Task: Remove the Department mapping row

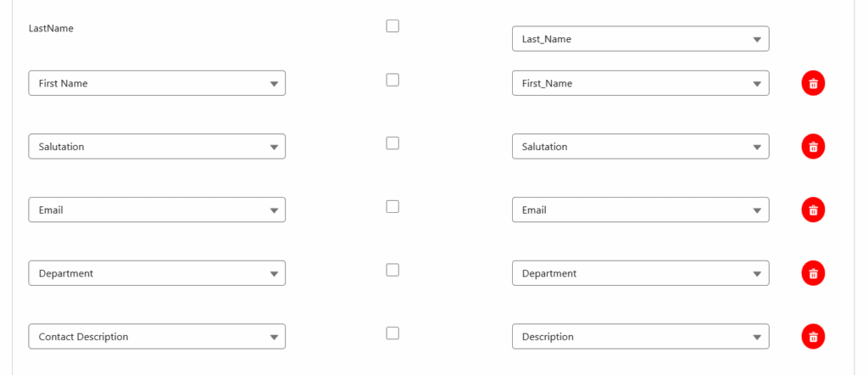Action: tap(813, 273)
